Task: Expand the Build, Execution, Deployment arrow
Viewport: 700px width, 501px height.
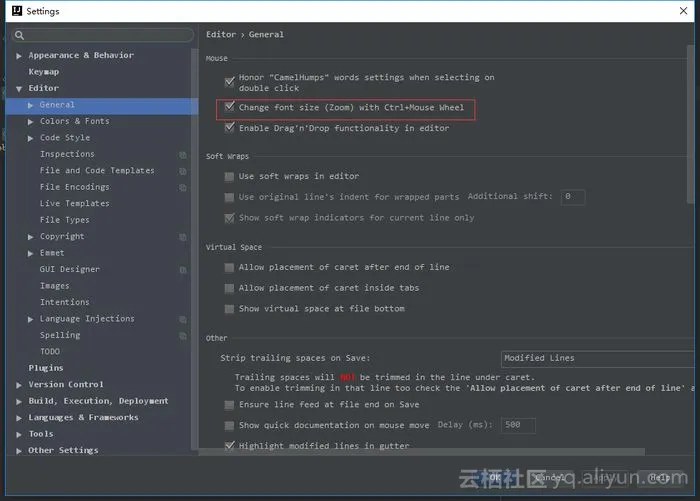Action: click(19, 401)
